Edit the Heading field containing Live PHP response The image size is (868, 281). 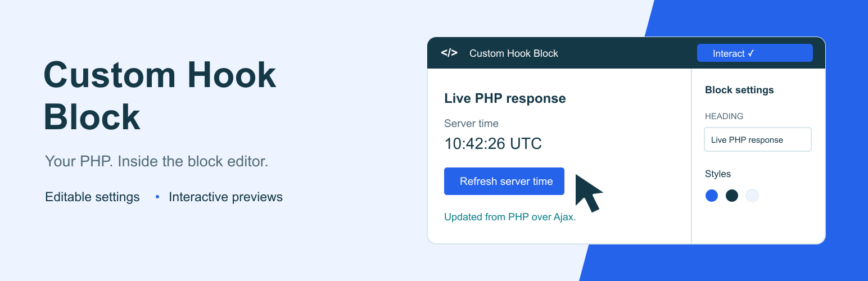[758, 139]
